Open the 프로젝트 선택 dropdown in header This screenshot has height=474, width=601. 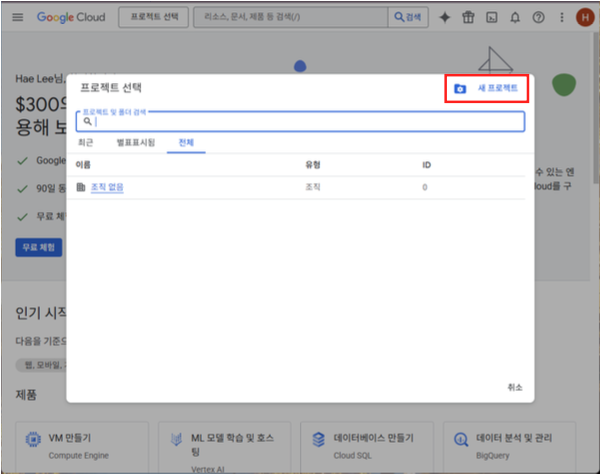pyautogui.click(x=154, y=17)
